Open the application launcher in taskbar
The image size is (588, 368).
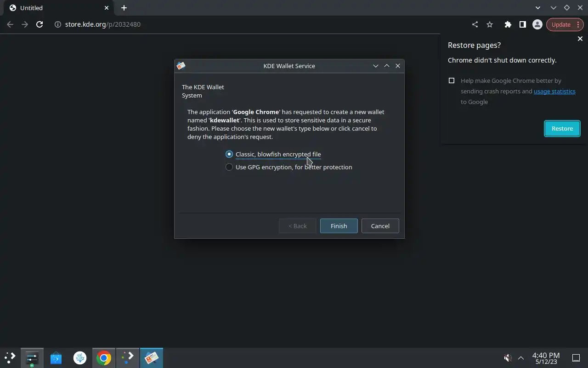pyautogui.click(x=10, y=358)
